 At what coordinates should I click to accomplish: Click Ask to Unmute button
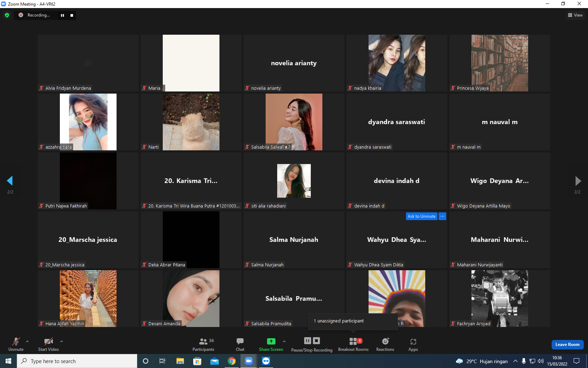[421, 216]
